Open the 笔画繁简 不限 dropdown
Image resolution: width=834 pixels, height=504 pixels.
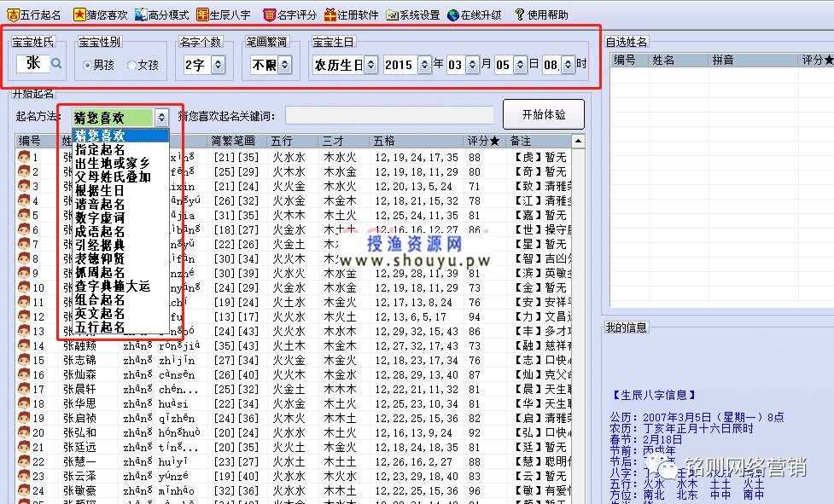(285, 65)
